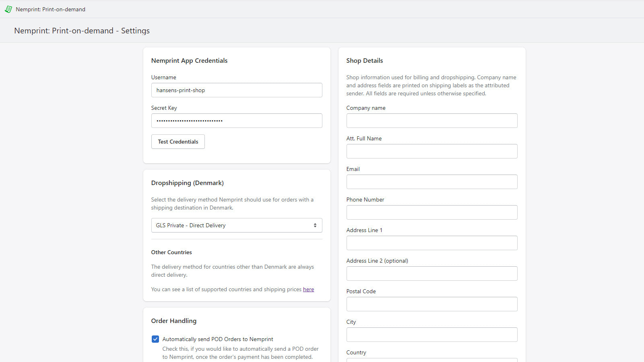Click the Company name field

pos(432,121)
